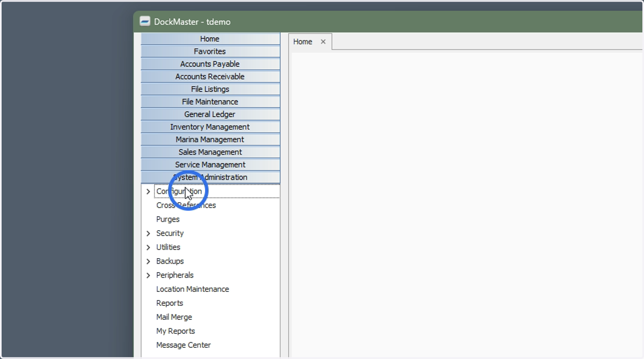Screen dimensions: 644x359
Task: Expand the Peripherals tree node arrow
Action: (x=149, y=275)
